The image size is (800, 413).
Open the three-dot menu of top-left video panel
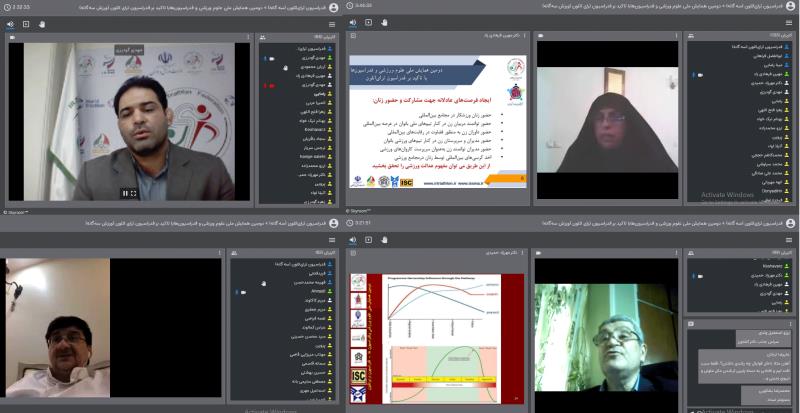pyautogui.click(x=248, y=37)
